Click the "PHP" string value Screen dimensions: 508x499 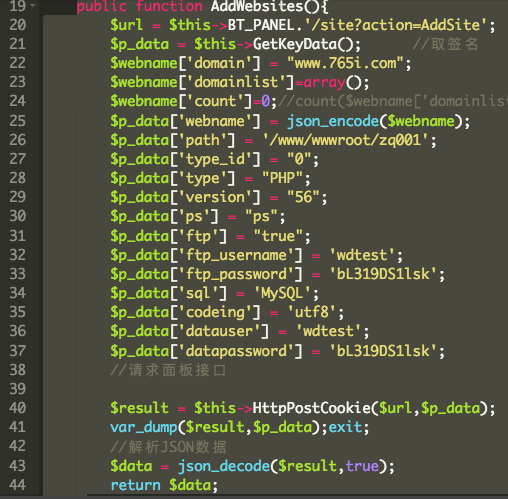click(x=282, y=178)
